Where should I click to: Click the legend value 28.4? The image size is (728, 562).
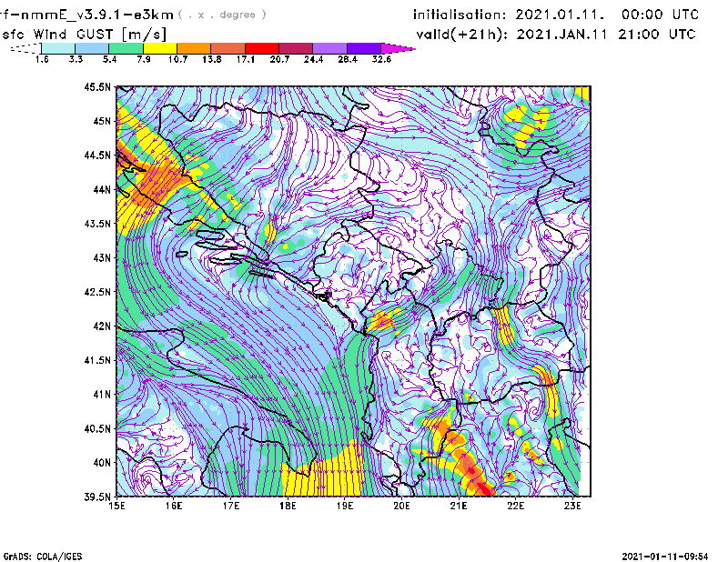[348, 59]
